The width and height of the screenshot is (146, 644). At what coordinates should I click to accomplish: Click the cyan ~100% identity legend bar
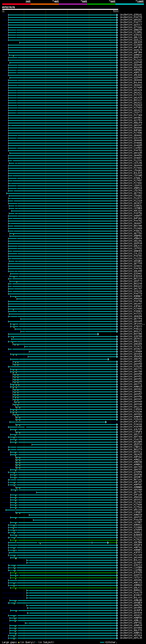pyautogui.click(x=130, y=4)
